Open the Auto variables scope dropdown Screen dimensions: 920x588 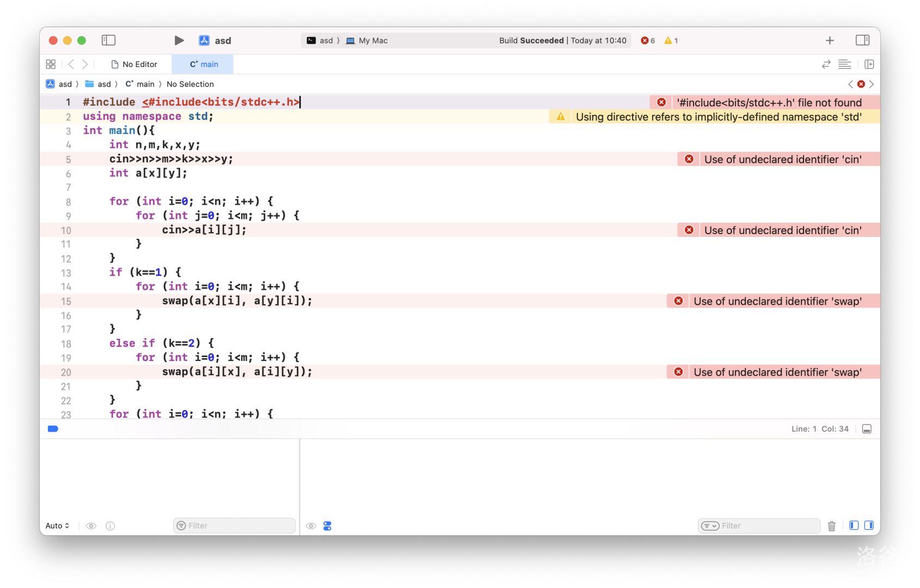coord(57,526)
